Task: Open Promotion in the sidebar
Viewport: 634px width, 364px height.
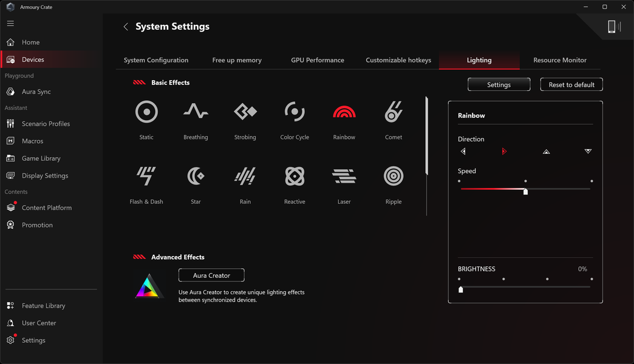Action: (x=52, y=225)
